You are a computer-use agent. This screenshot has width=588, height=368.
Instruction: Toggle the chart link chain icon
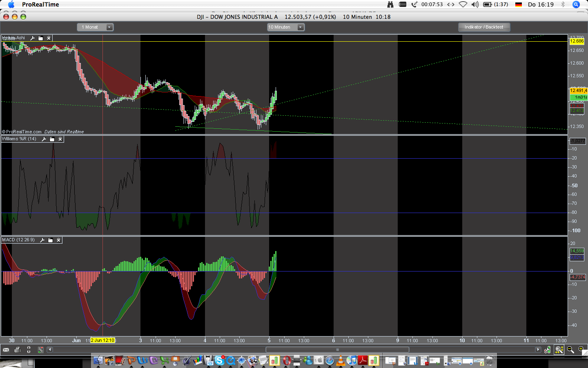[29, 350]
